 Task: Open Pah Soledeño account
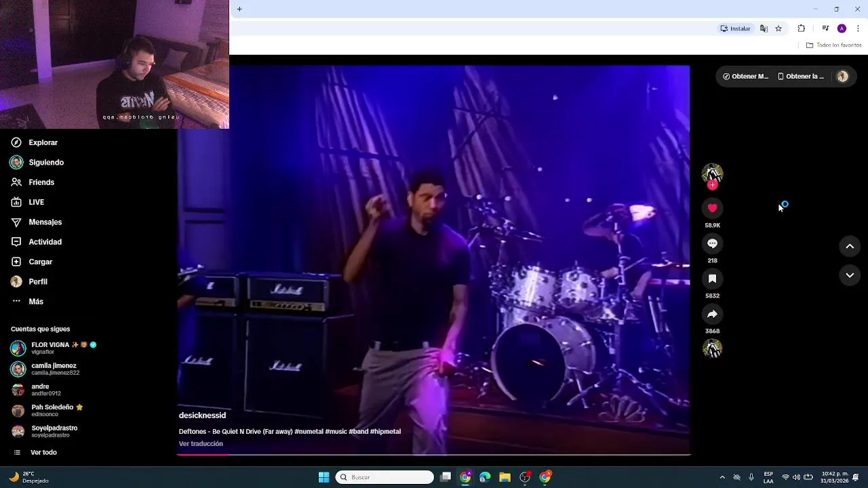pyautogui.click(x=47, y=411)
